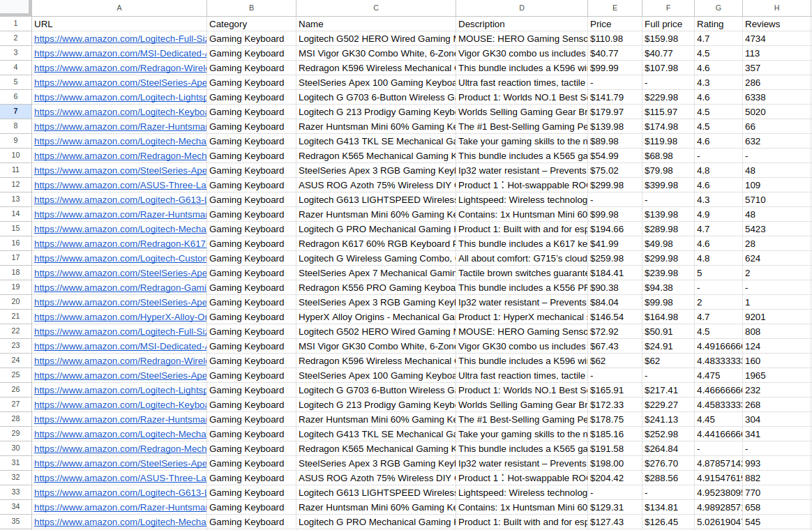Select reviews cell 9201
This screenshot has height=530, width=812.
[x=777, y=317]
